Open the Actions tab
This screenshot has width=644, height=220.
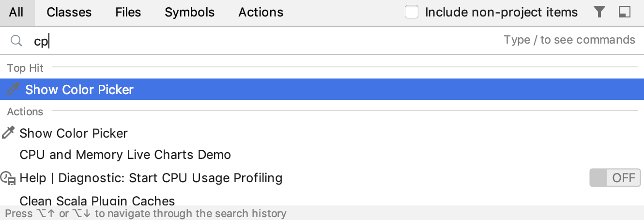pyautogui.click(x=261, y=13)
